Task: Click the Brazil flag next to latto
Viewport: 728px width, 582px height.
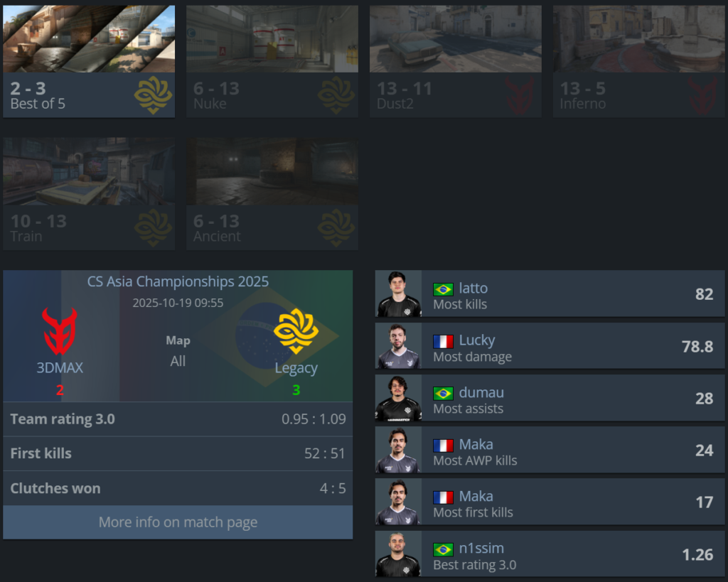Action: [443, 289]
